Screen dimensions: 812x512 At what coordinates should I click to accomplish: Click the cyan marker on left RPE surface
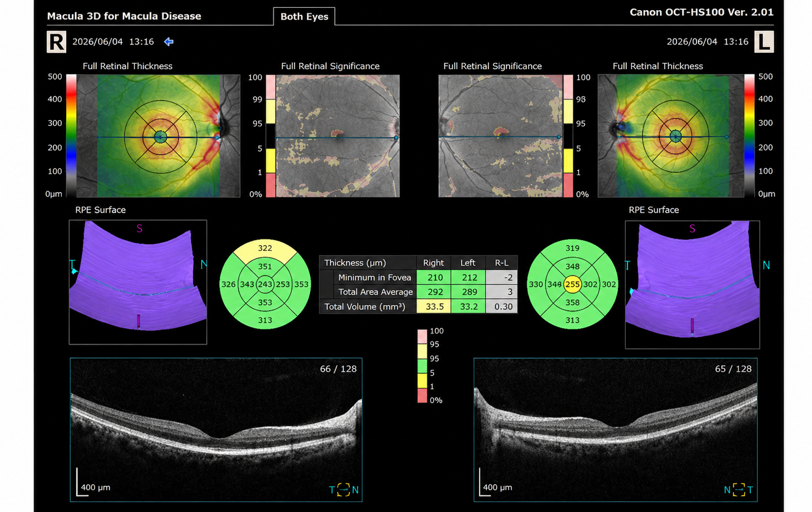coord(631,291)
